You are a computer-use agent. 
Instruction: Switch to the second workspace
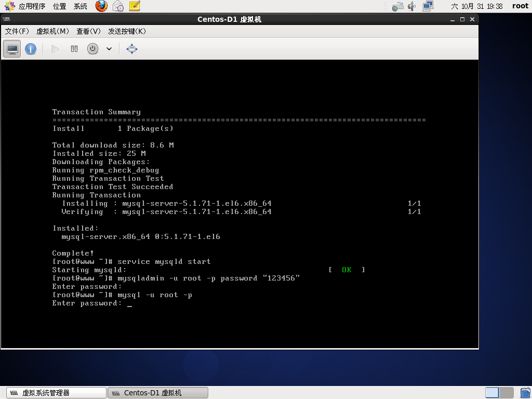click(506, 393)
